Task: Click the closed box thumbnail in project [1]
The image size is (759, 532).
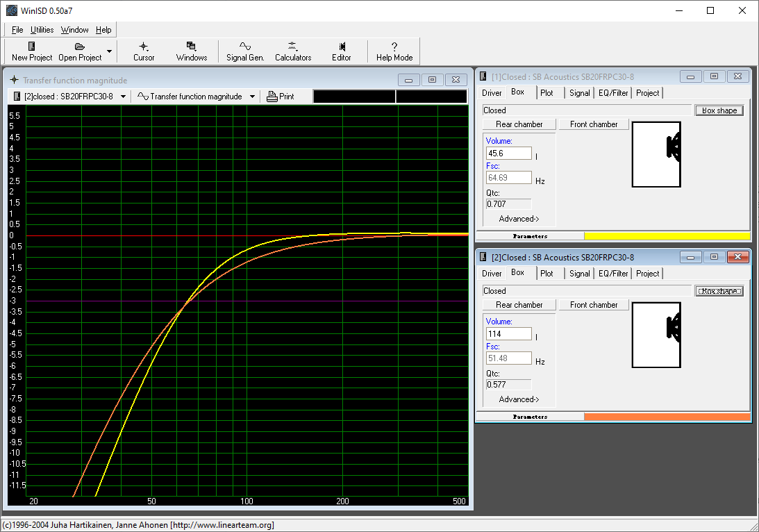Action: pyautogui.click(x=656, y=154)
